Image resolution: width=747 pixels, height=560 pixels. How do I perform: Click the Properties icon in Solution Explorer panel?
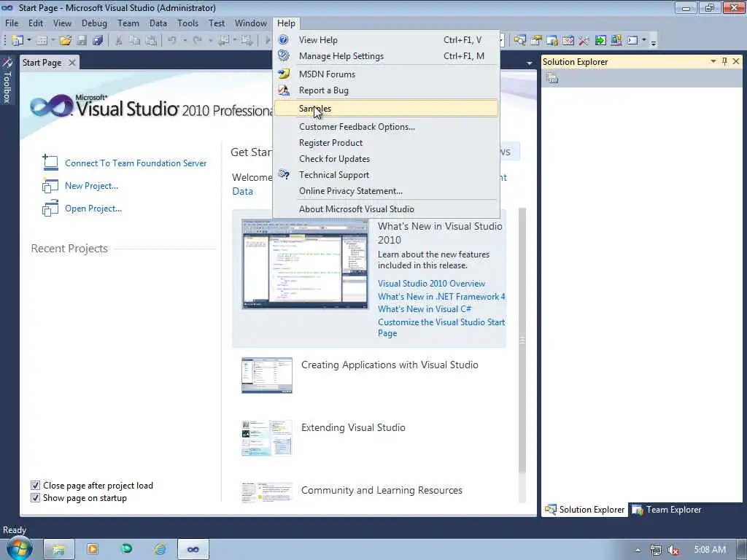(x=552, y=78)
